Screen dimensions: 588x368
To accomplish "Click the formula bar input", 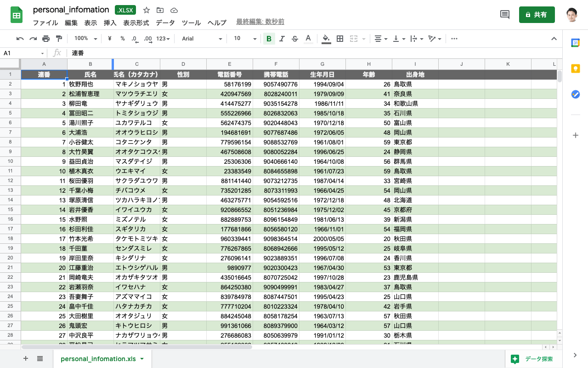I will 315,53.
